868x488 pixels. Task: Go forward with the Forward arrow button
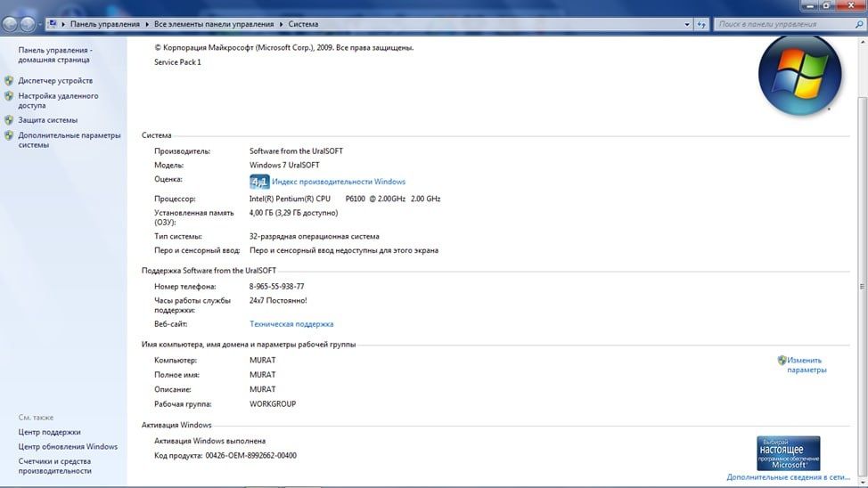[27, 24]
